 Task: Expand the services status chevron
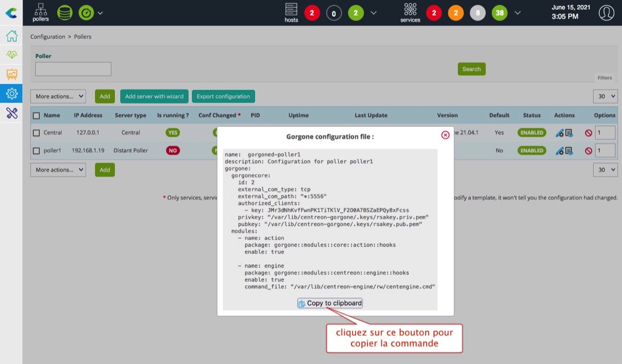[517, 13]
